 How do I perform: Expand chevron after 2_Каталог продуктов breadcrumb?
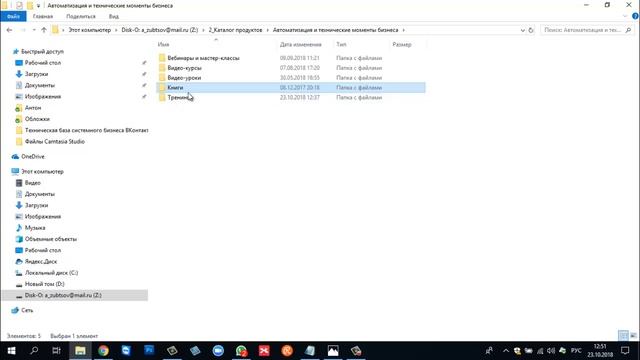[268, 30]
